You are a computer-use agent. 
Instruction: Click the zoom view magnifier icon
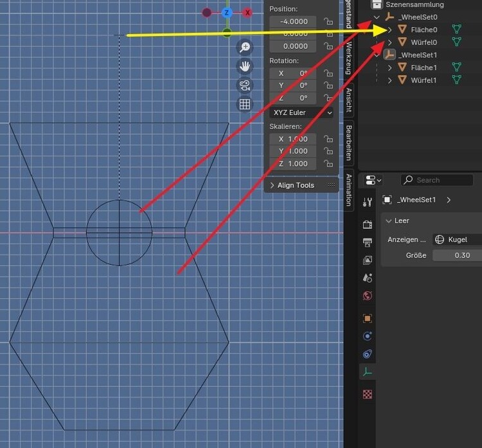(244, 46)
